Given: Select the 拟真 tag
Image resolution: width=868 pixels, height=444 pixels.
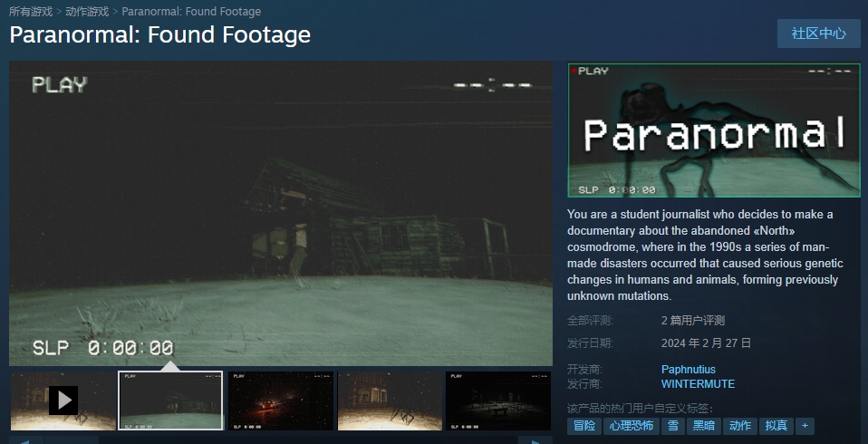Looking at the screenshot, I should click(776, 426).
